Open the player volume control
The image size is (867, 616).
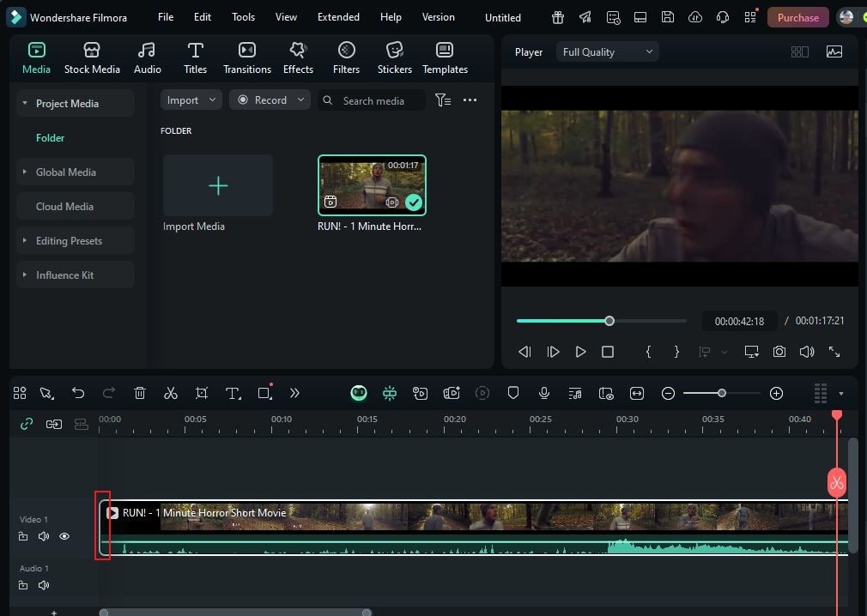click(x=807, y=352)
